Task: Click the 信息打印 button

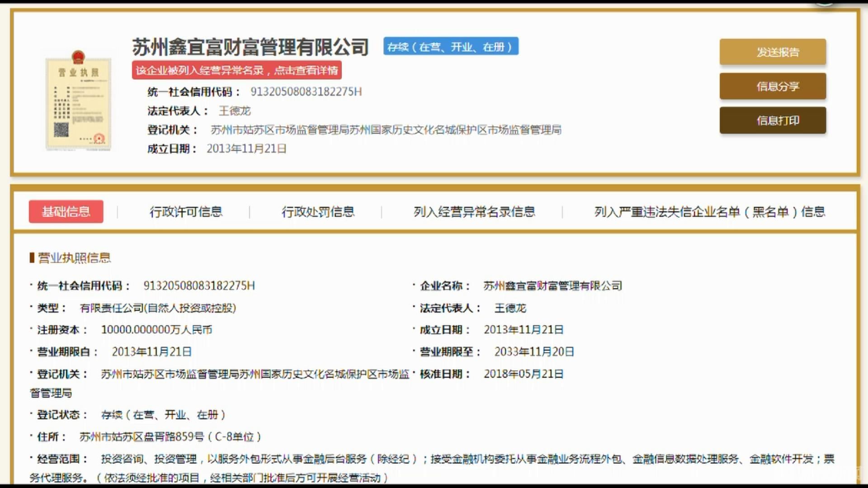Action: tap(773, 121)
